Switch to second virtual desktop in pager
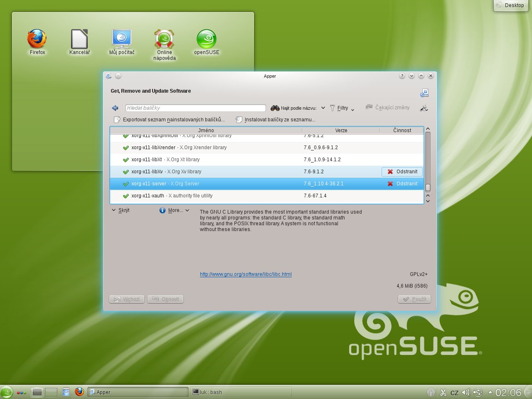 coord(51,392)
